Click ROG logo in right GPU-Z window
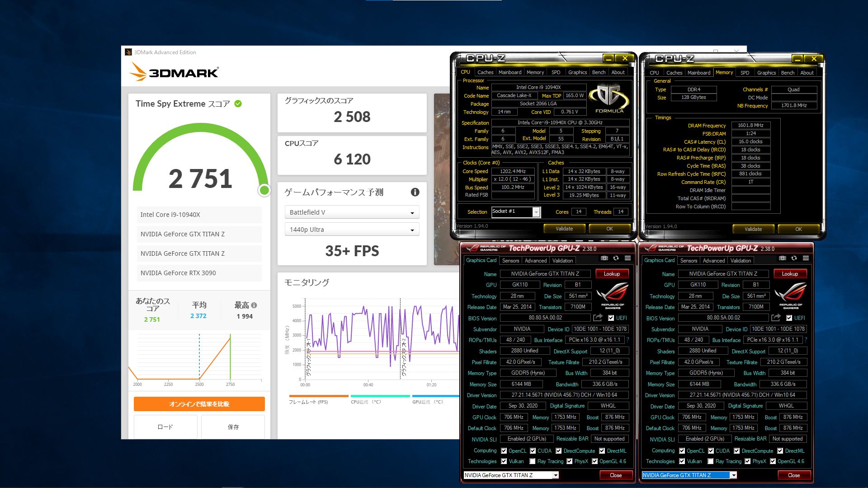This screenshot has width=868, height=488. pos(790,296)
